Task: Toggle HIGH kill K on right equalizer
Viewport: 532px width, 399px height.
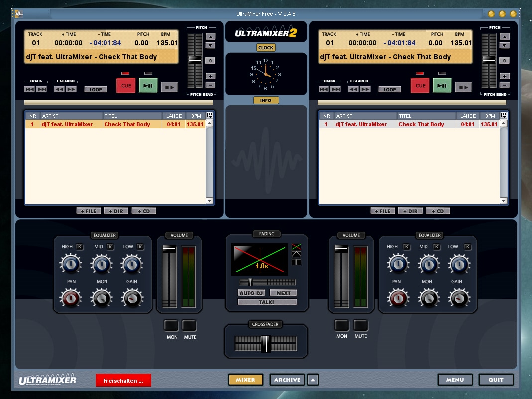Action: pyautogui.click(x=407, y=247)
